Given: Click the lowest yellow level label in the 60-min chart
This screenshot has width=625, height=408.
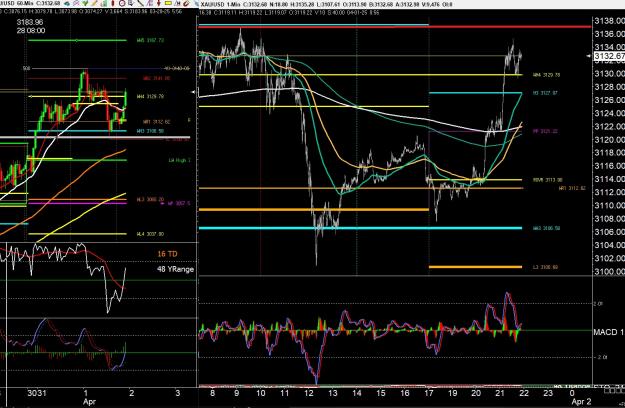Looking at the screenshot, I should [x=150, y=234].
